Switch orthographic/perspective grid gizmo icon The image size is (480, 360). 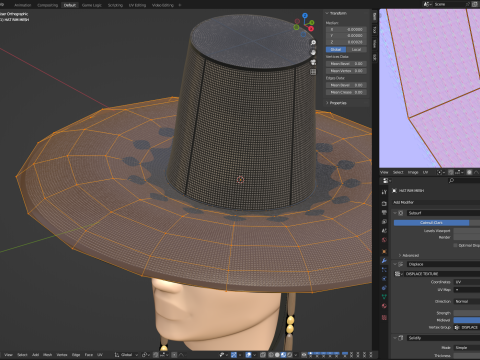coord(313,72)
